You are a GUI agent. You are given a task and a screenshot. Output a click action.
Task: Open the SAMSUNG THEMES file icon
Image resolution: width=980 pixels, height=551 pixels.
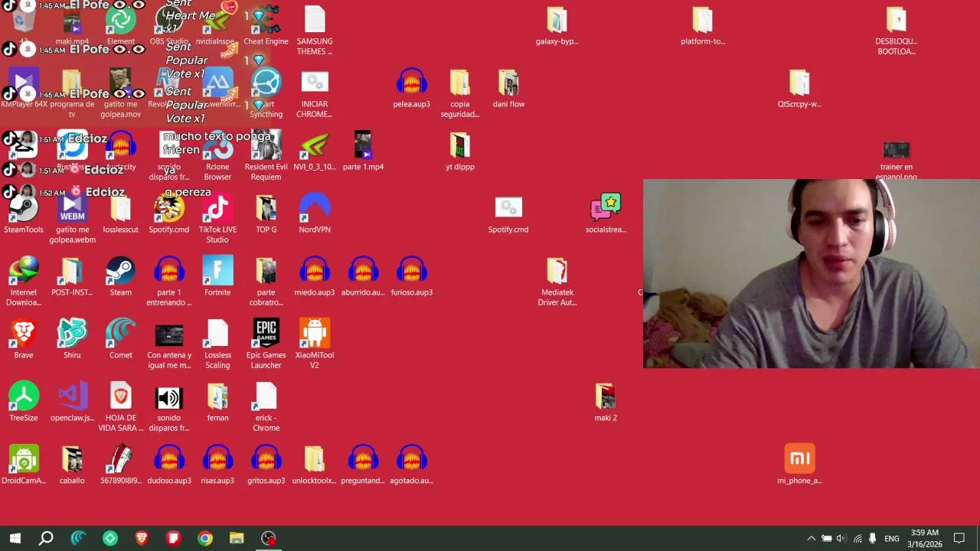click(315, 31)
